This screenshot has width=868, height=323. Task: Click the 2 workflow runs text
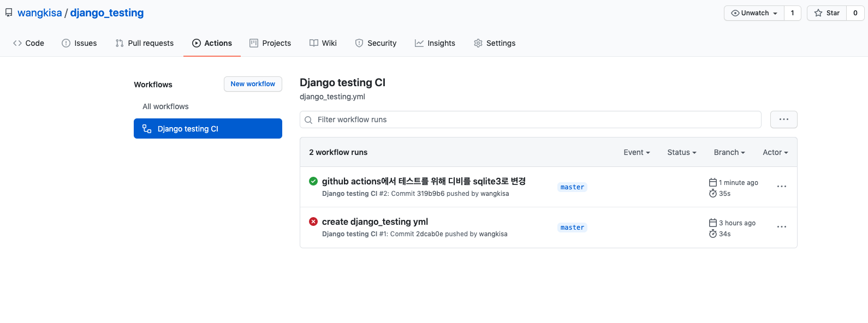pyautogui.click(x=338, y=152)
